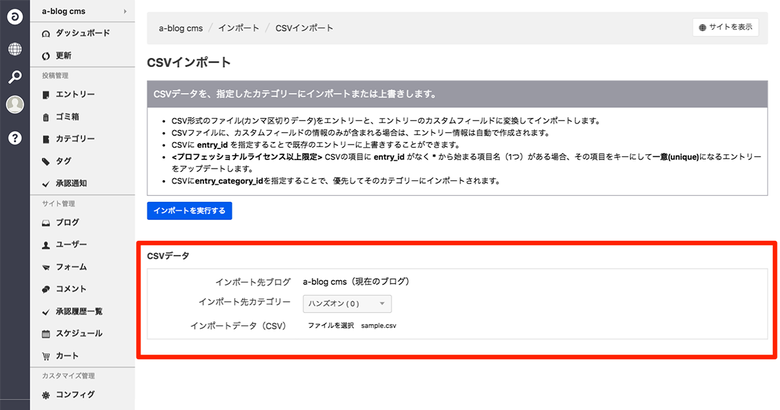Click the タグ tag icon

pyautogui.click(x=46, y=161)
